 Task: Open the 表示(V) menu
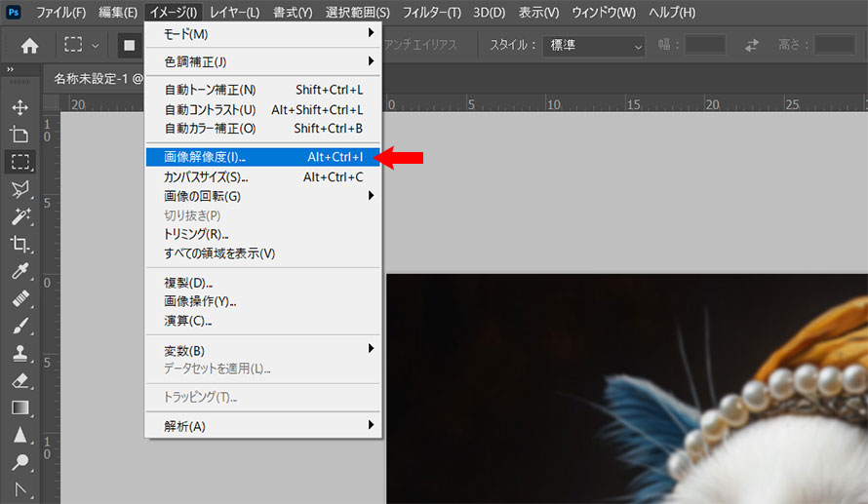pyautogui.click(x=538, y=12)
